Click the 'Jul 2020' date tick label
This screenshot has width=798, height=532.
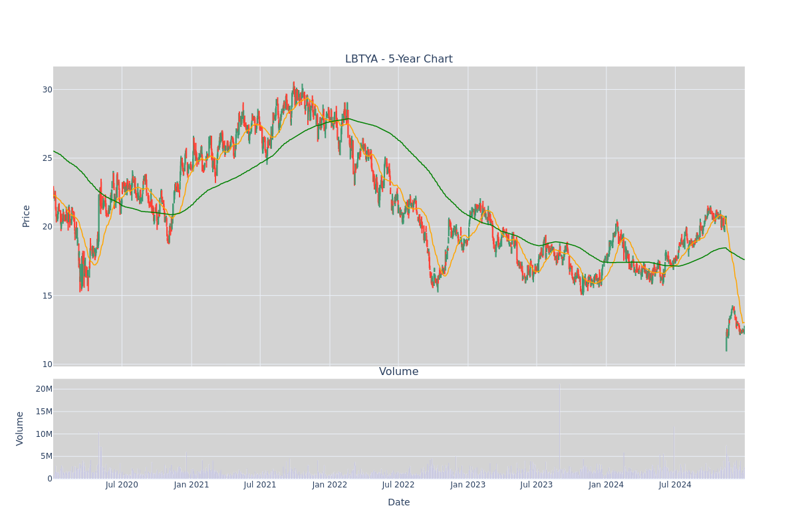click(122, 485)
